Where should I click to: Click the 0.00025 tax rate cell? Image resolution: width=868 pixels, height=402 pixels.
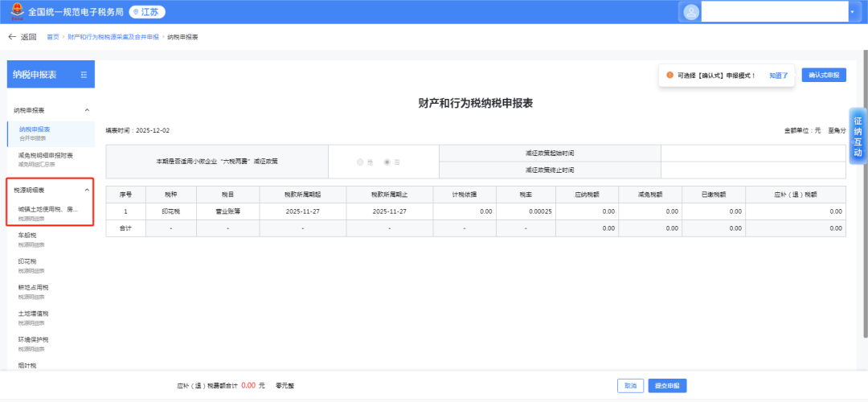pos(526,211)
